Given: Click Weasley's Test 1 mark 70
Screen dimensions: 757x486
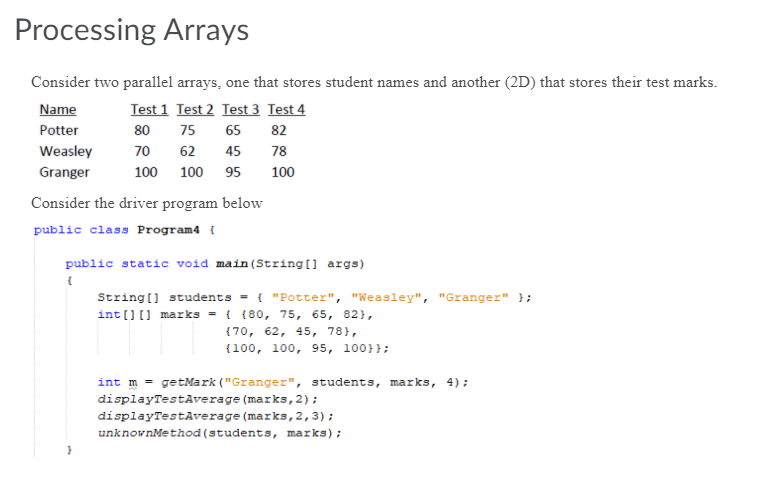Looking at the screenshot, I should click(142, 152).
